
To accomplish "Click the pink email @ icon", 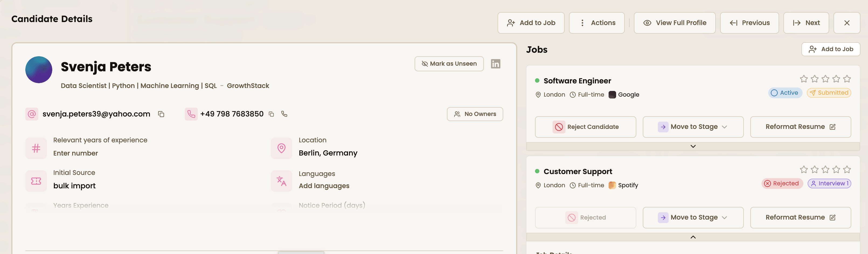I will click(32, 114).
